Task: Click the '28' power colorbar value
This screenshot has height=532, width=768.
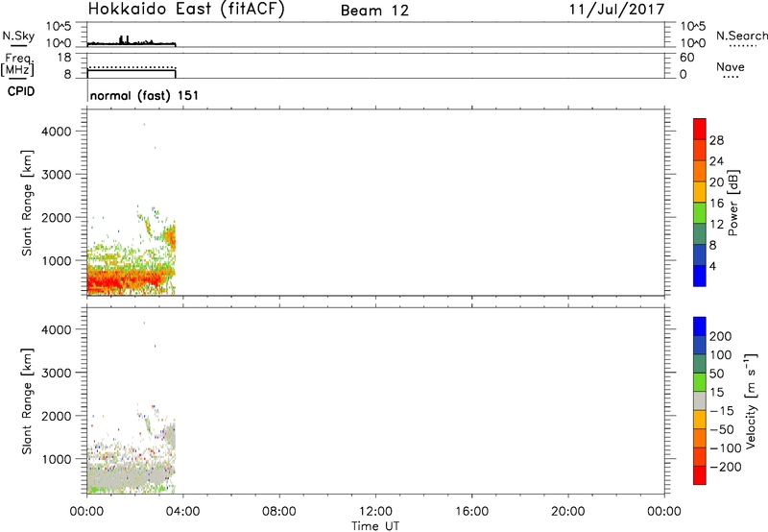Action: click(x=716, y=140)
